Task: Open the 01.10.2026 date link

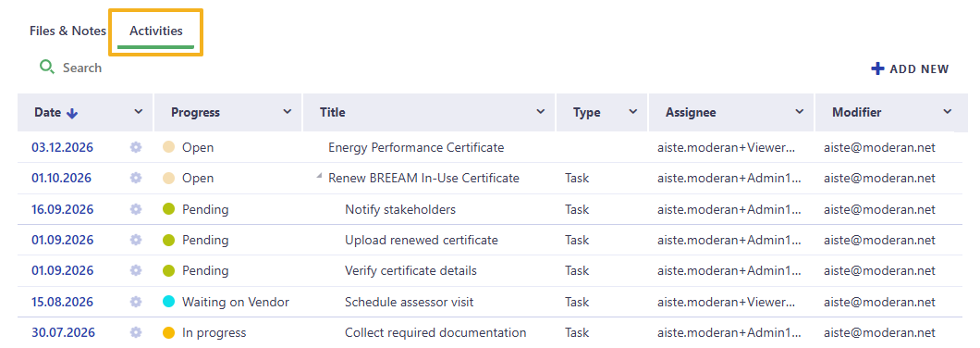Action: tap(61, 179)
